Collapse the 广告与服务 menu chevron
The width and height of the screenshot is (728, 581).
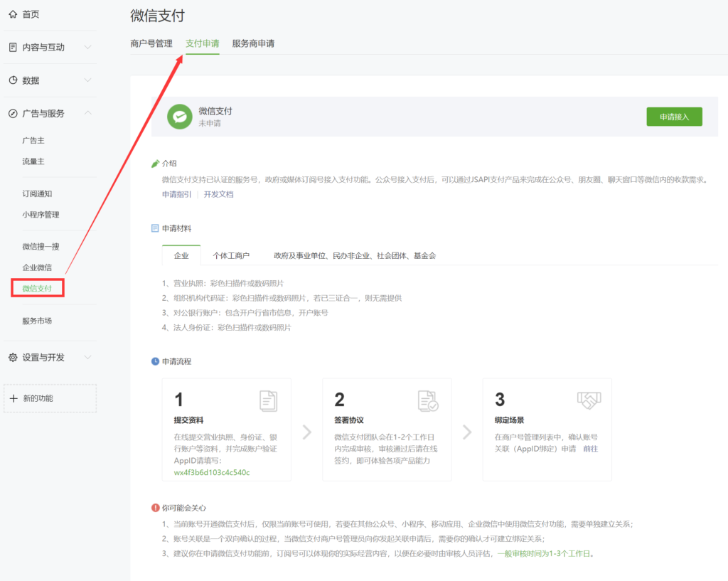tap(87, 113)
